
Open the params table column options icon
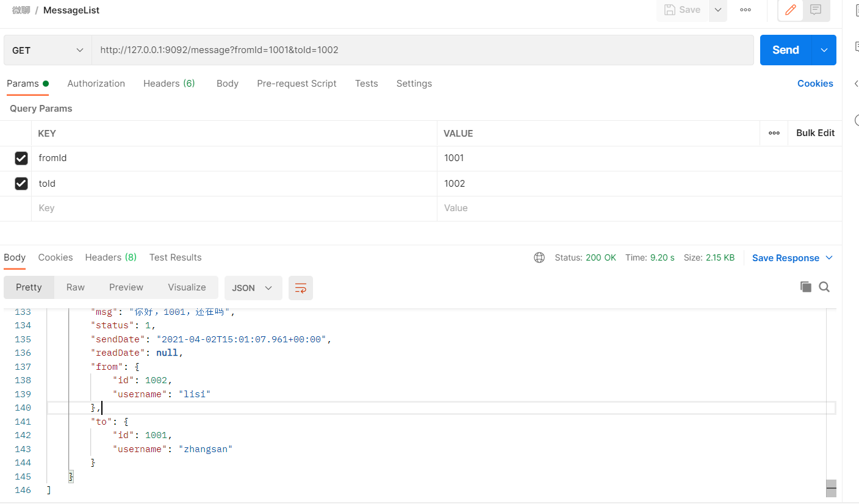point(774,133)
